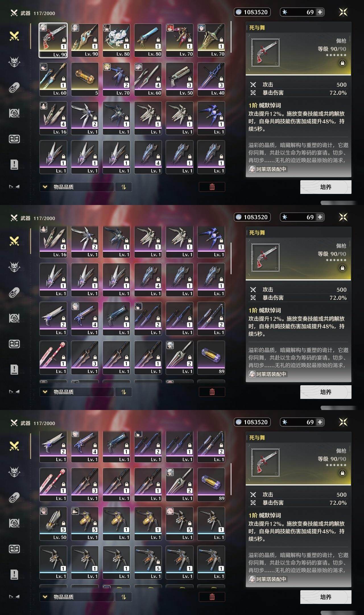This screenshot has height=615, width=364.
Task: Select the golden tube item with count 5
Action: click(85, 79)
